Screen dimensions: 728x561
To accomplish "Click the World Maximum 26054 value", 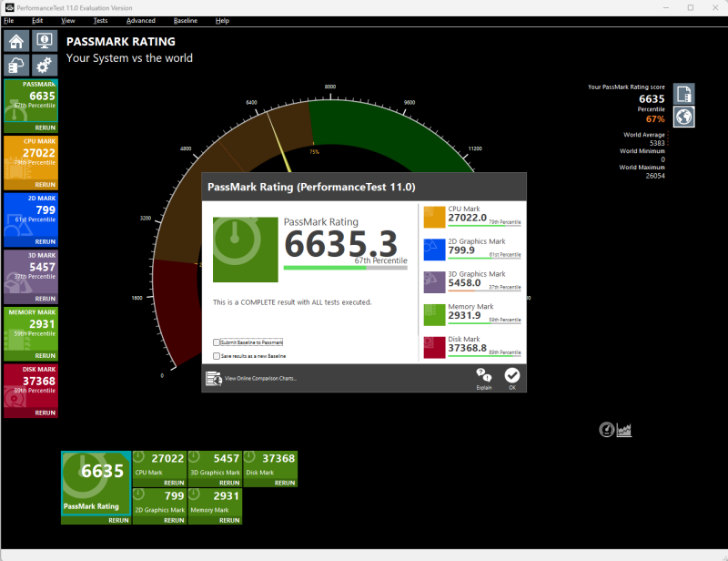I will pos(655,176).
